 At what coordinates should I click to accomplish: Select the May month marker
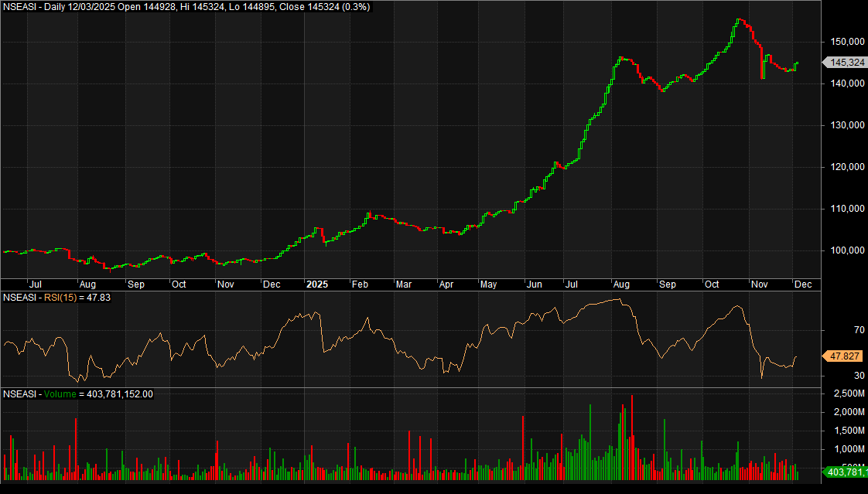[489, 284]
